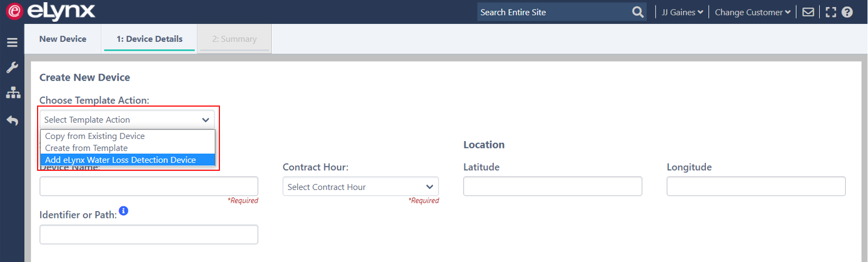Screen dimensions: 868x262
Task: Open the JJ Gaines user menu
Action: 683,12
